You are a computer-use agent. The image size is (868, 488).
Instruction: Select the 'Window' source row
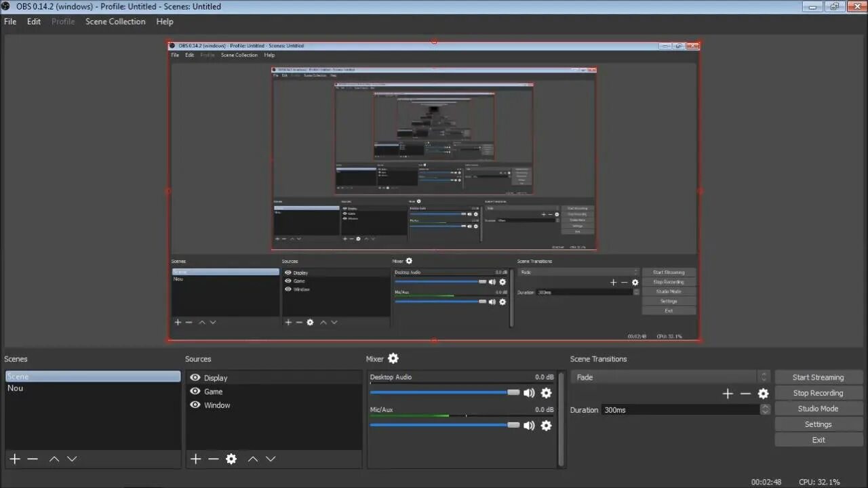click(274, 405)
